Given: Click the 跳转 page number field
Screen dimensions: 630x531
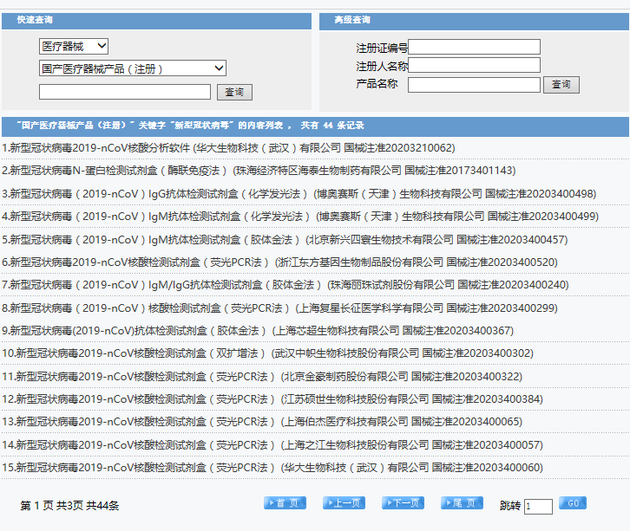Looking at the screenshot, I should 538,506.
